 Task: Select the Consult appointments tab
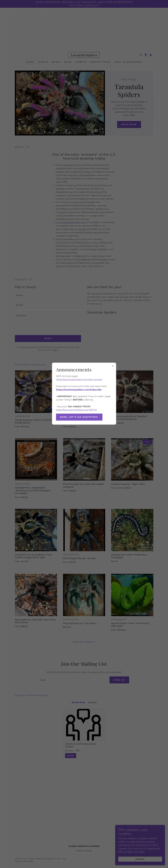[92, 702]
